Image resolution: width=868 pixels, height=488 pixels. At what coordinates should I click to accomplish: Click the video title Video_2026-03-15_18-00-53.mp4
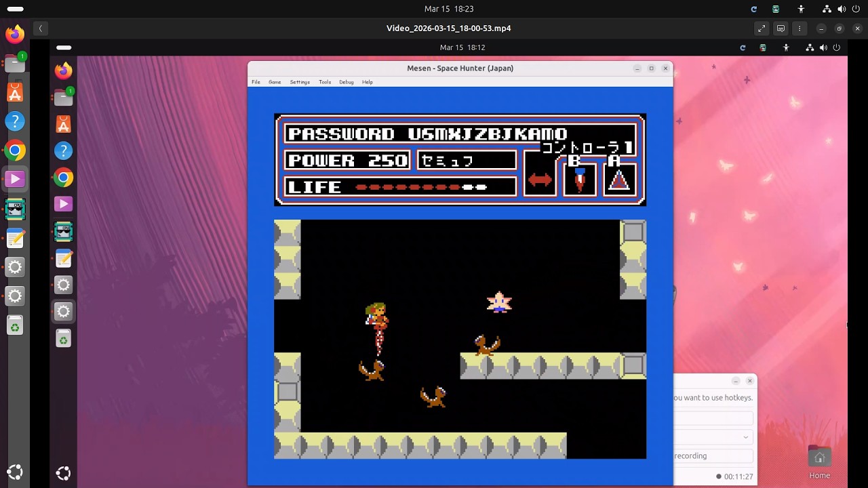pos(448,28)
